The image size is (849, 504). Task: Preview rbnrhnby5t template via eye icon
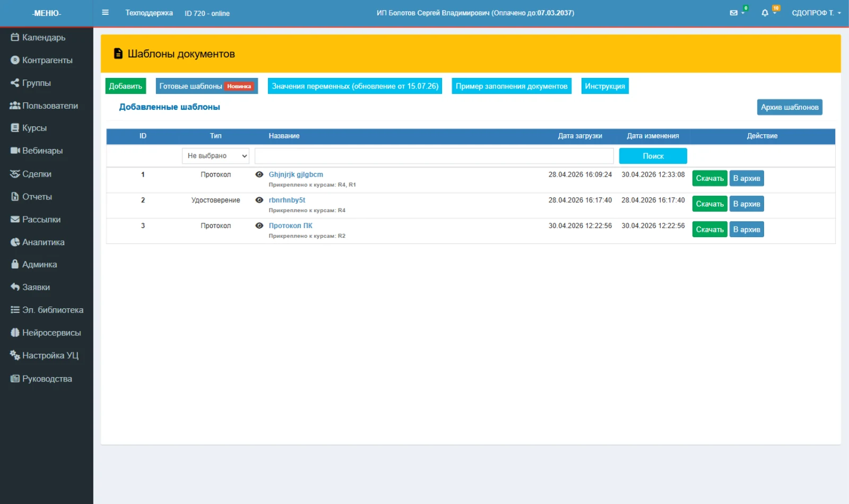(x=259, y=200)
